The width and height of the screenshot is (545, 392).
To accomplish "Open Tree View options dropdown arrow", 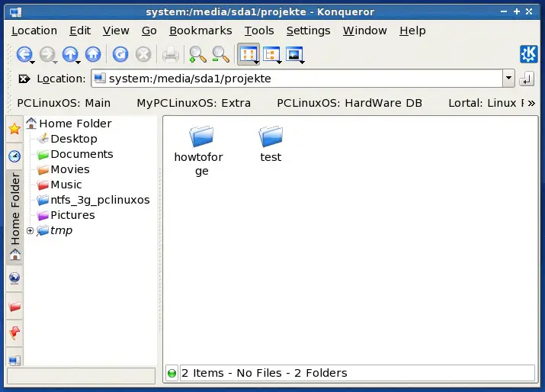I will coord(279,63).
